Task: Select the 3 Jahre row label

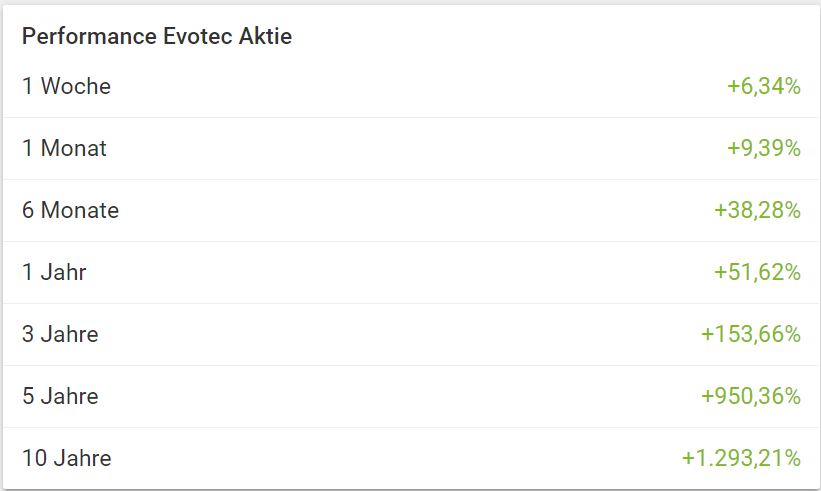Action: 60,335
